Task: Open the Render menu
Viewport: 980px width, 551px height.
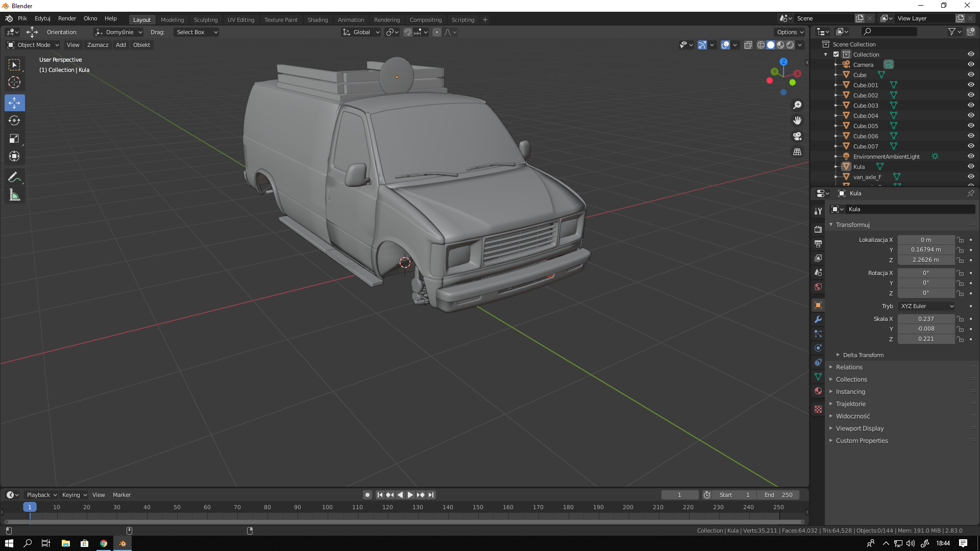Action: pyautogui.click(x=67, y=18)
